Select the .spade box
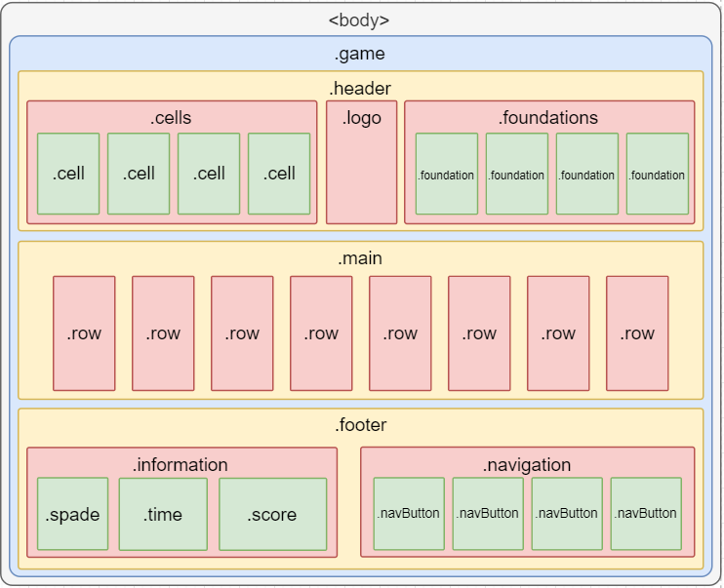The image size is (724, 588). [x=72, y=514]
